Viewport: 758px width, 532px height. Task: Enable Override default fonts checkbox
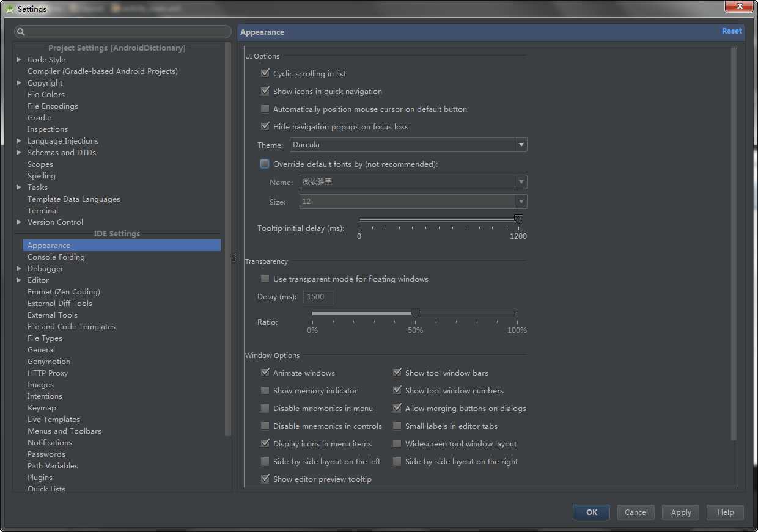[265, 164]
